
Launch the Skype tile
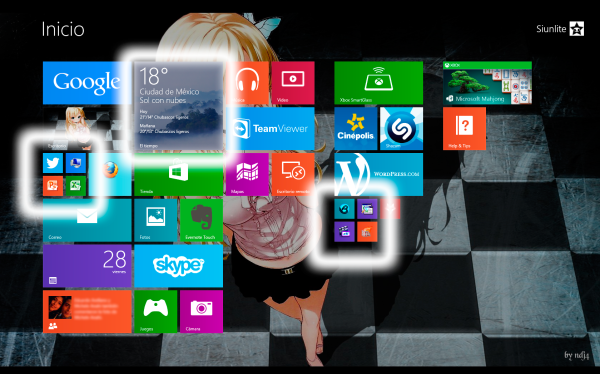(178, 266)
